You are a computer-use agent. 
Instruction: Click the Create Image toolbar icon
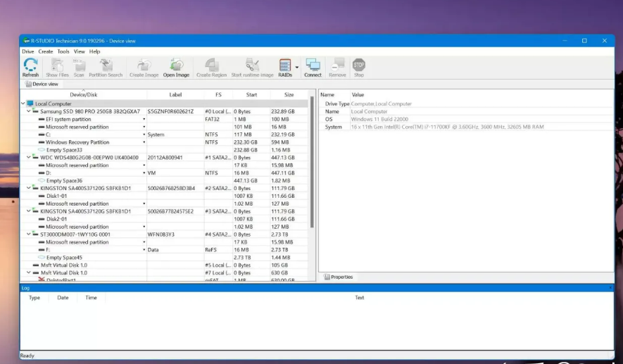[144, 68]
